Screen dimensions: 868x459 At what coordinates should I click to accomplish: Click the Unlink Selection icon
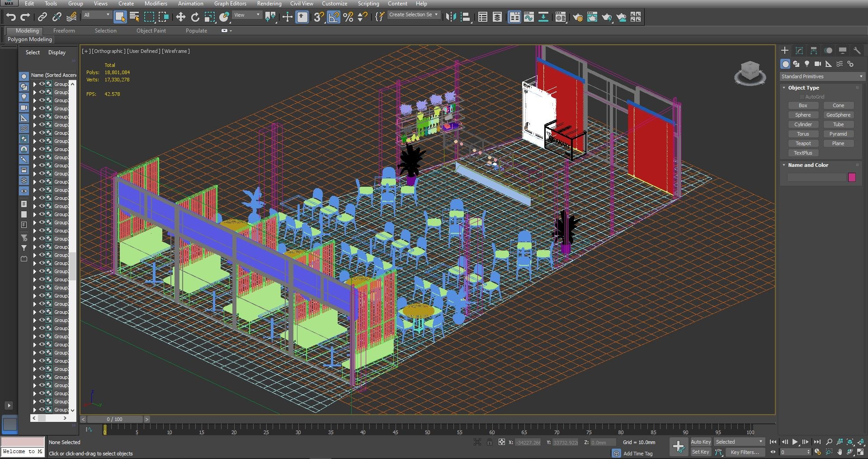tap(57, 17)
